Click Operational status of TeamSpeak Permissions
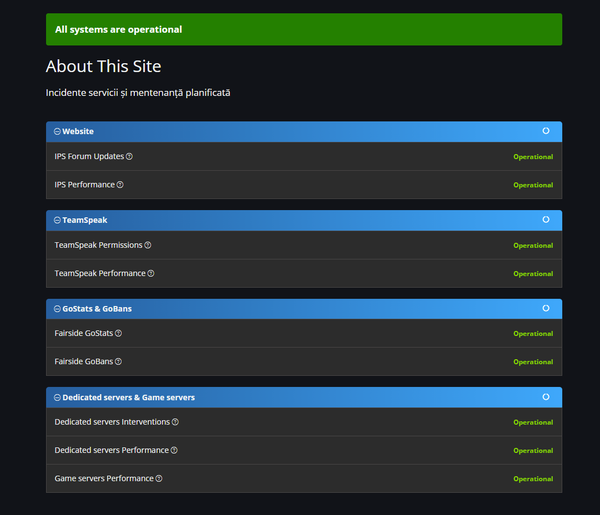Screen dimensions: 600x515 click(x=533, y=246)
